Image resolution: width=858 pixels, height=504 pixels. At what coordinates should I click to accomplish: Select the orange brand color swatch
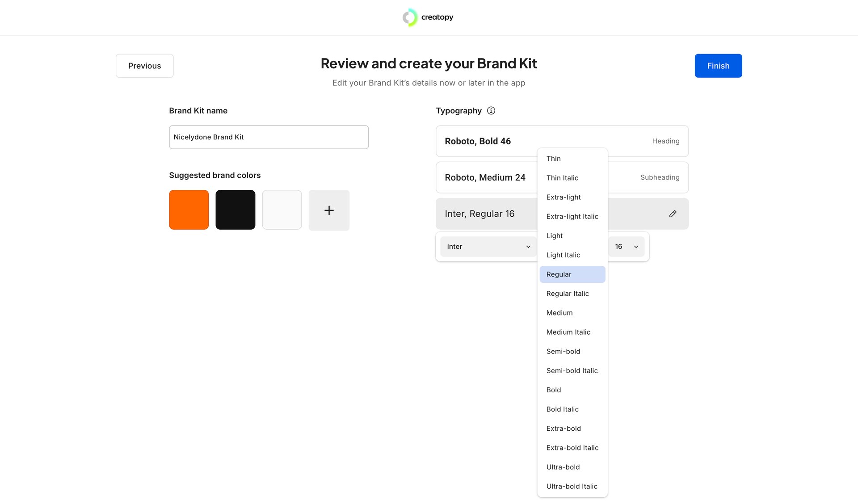[189, 210]
